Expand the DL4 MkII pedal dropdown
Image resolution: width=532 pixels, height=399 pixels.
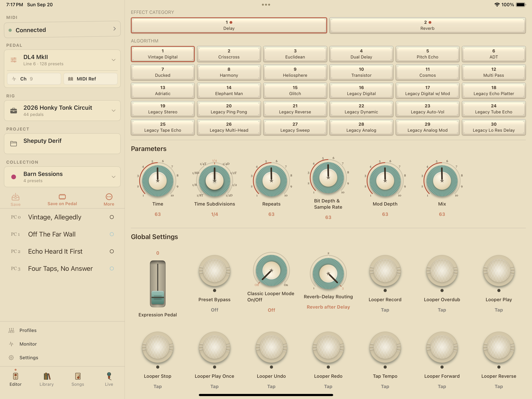tap(114, 60)
